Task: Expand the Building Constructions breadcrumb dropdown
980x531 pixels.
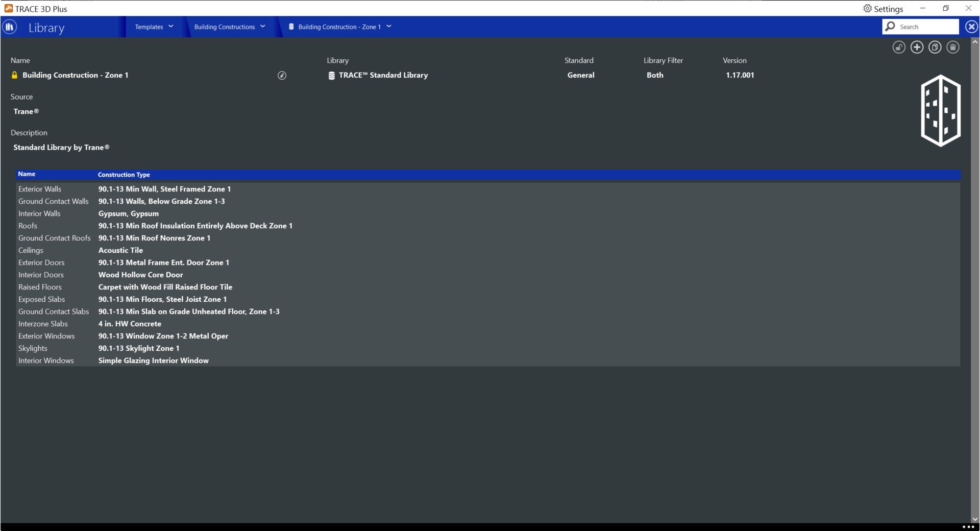Action: tap(230, 27)
